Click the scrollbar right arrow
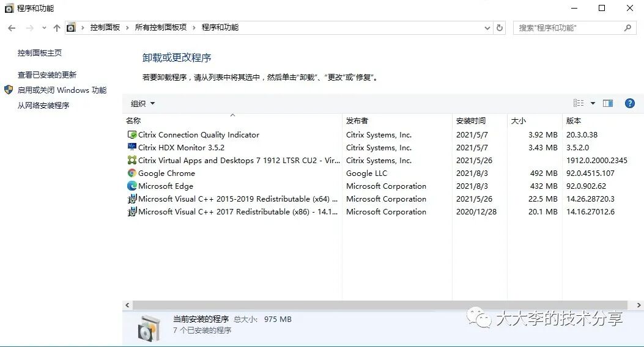The height and width of the screenshot is (347, 644). point(638,305)
